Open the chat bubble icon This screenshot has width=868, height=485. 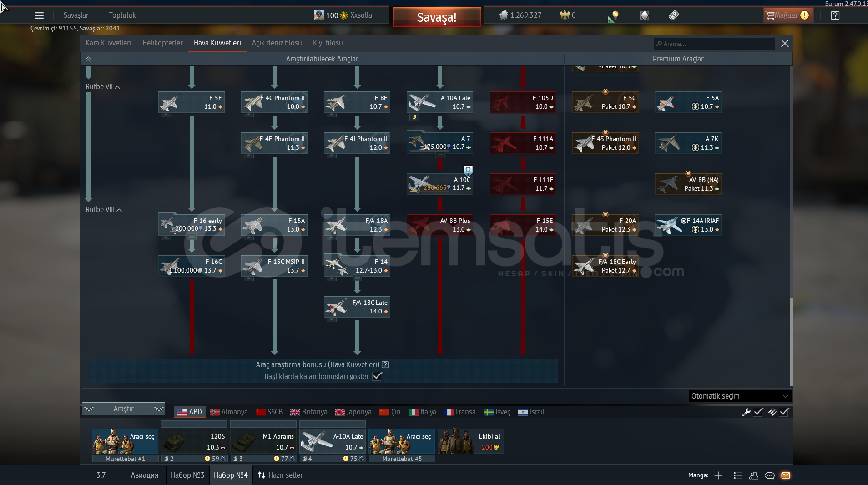[770, 475]
